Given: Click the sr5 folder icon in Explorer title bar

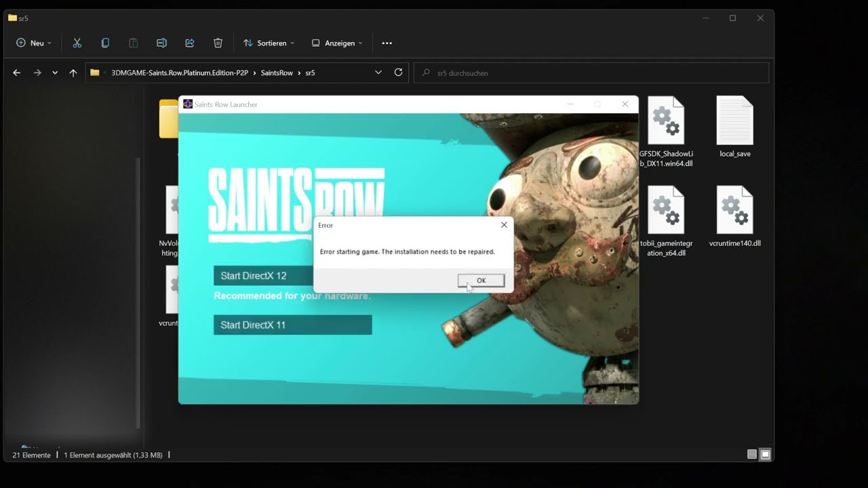Looking at the screenshot, I should tap(12, 18).
